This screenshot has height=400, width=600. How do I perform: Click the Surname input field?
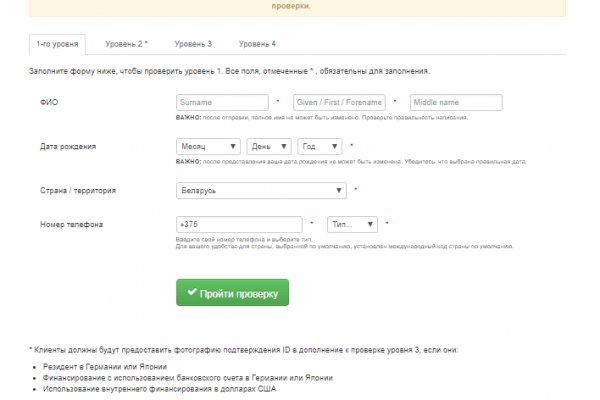[x=221, y=102]
